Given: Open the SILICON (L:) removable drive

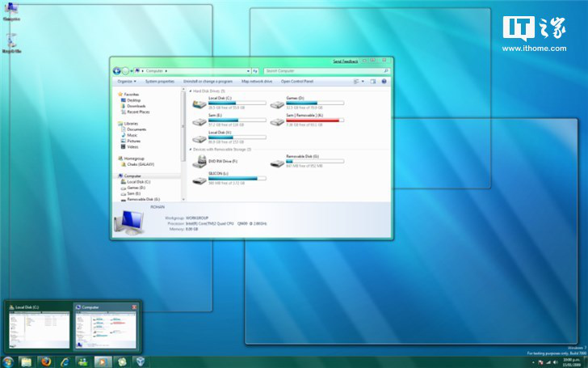Looking at the screenshot, I should point(199,179).
